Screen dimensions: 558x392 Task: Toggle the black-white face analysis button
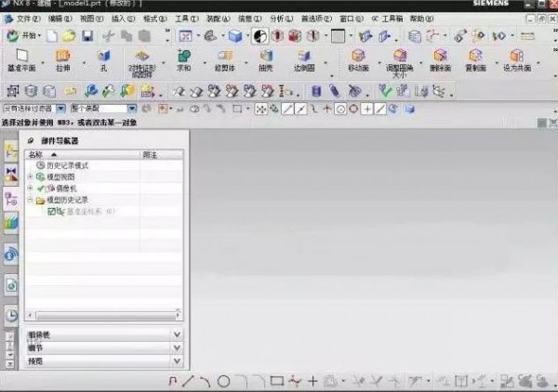(x=260, y=36)
